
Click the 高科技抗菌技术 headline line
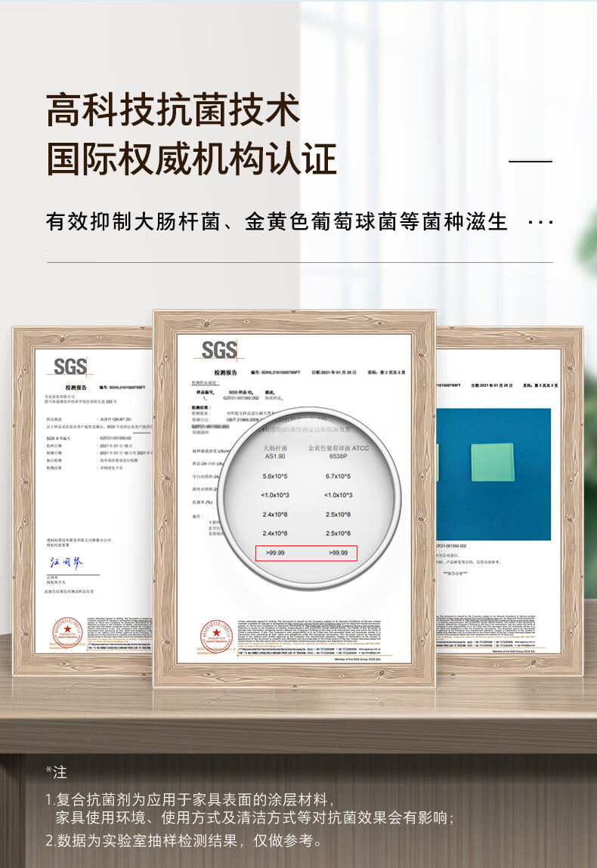click(x=174, y=111)
